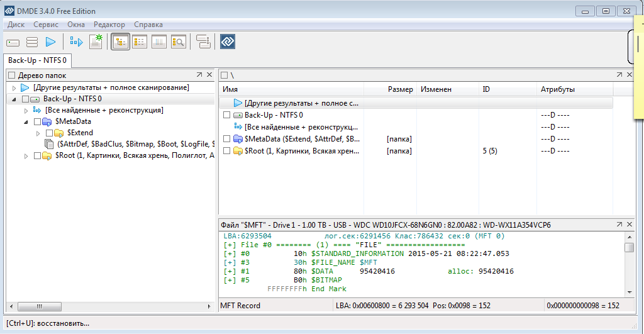Screen dimensions: 644x334
Task: Check the $Extend folder checkbox
Action: coord(49,133)
